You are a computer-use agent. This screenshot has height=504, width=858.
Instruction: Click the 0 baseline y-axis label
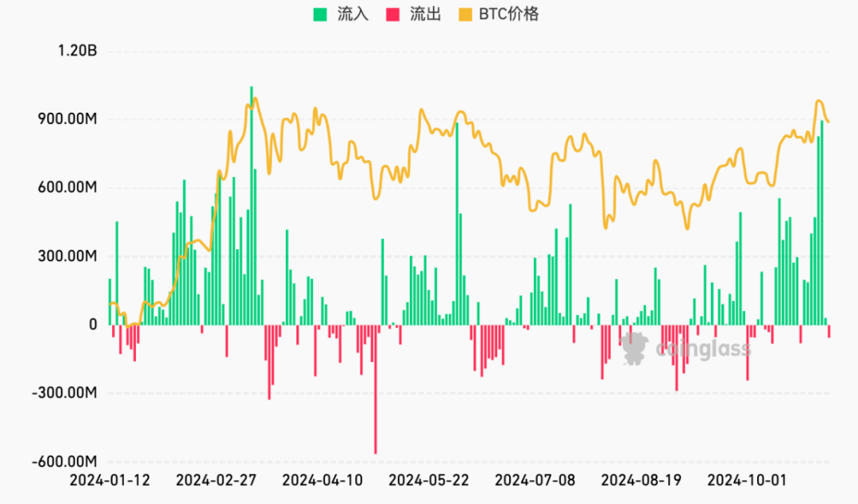(x=93, y=325)
